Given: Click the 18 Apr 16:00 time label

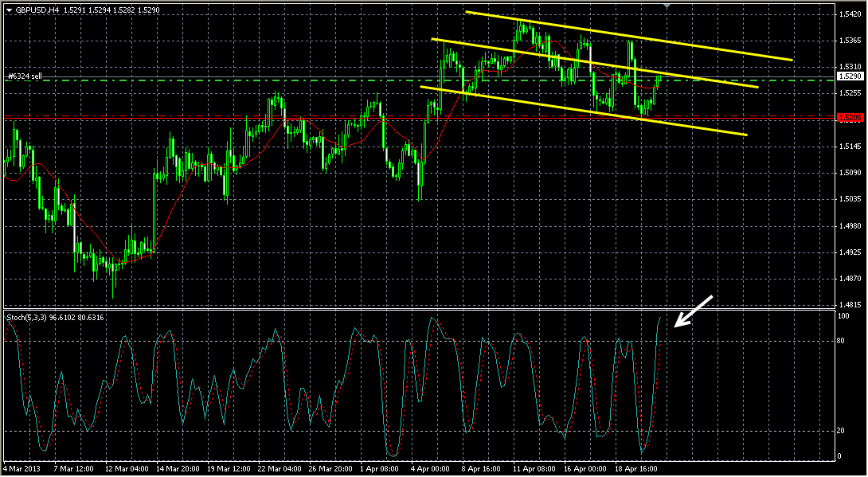Looking at the screenshot, I should point(635,468).
